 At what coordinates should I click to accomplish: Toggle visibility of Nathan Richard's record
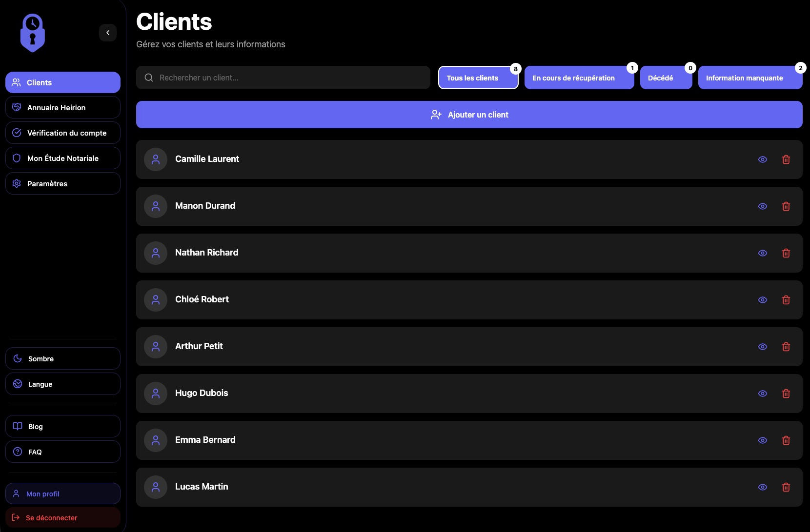click(x=763, y=253)
